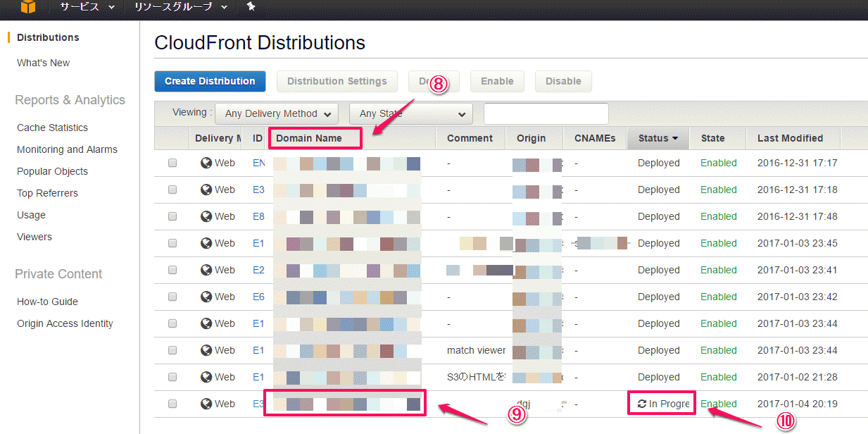Open the Any State filter dropdown

click(410, 113)
